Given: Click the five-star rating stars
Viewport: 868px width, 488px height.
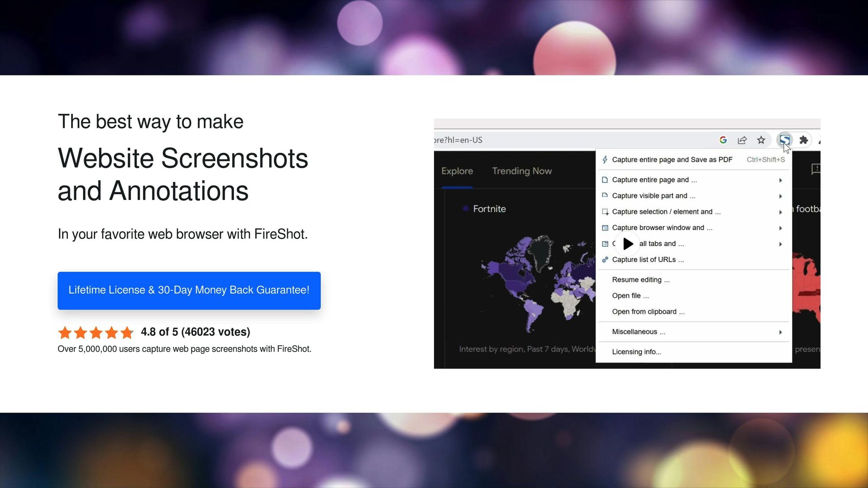Looking at the screenshot, I should (96, 333).
